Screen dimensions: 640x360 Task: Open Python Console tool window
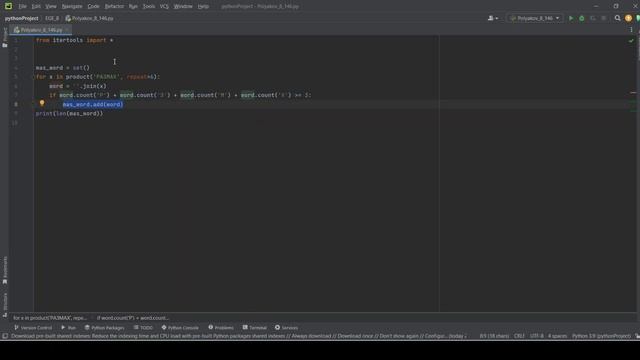[180, 328]
